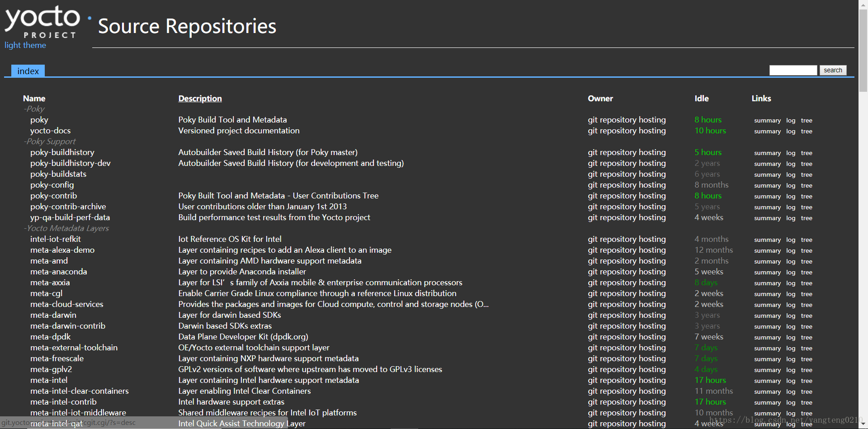Open the meta-cloud-services repository
Viewport: 868px width, 429px height.
click(67, 304)
